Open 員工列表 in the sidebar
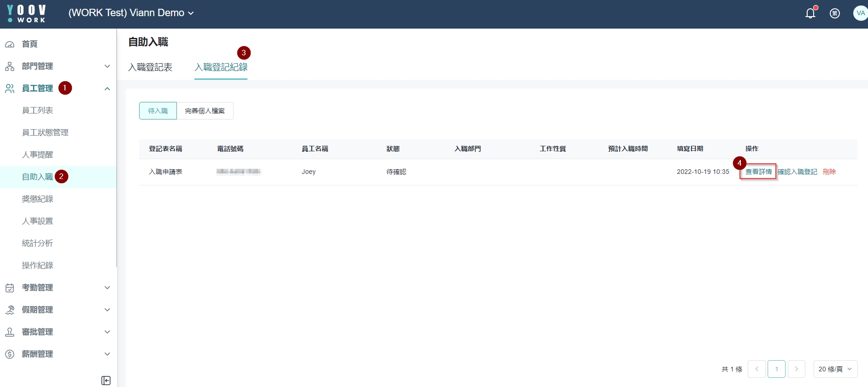The width and height of the screenshot is (868, 387). [37, 111]
